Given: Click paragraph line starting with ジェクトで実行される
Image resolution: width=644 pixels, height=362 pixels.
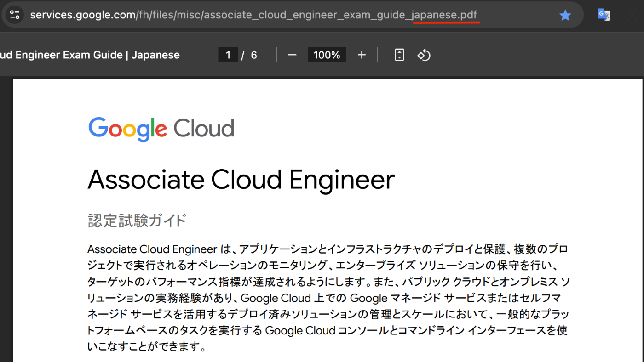Looking at the screenshot, I should (322, 266).
